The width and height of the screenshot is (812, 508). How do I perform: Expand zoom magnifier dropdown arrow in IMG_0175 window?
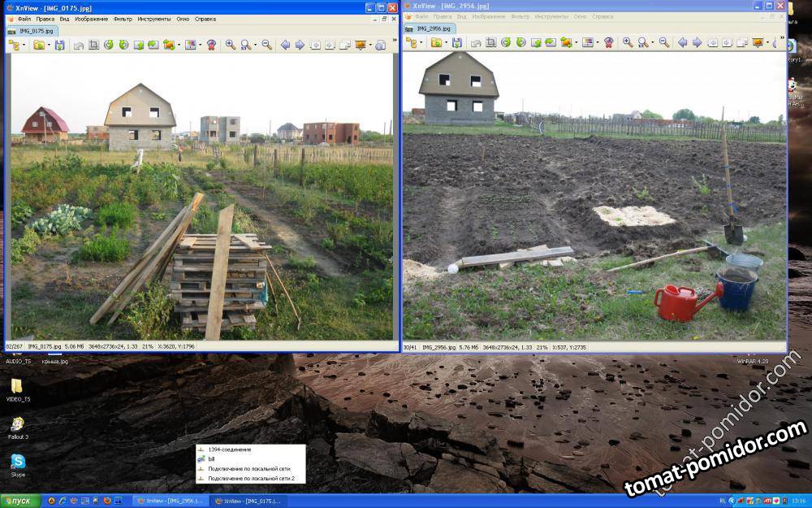(253, 45)
